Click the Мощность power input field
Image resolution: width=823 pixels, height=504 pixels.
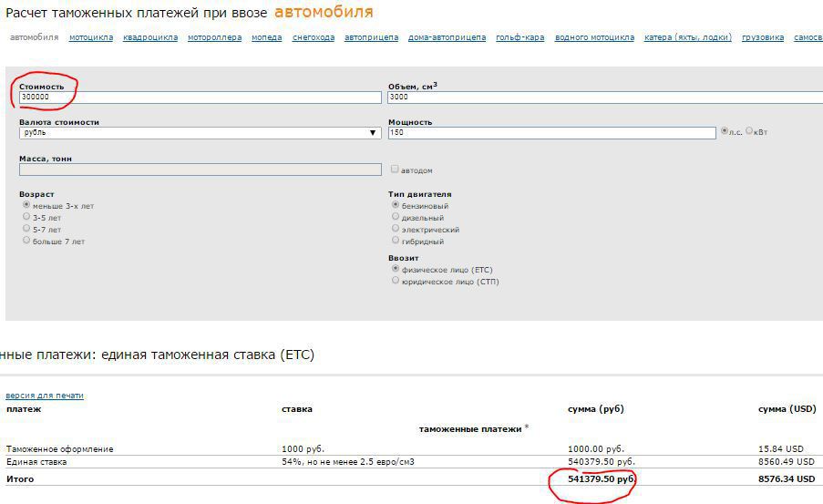click(551, 133)
